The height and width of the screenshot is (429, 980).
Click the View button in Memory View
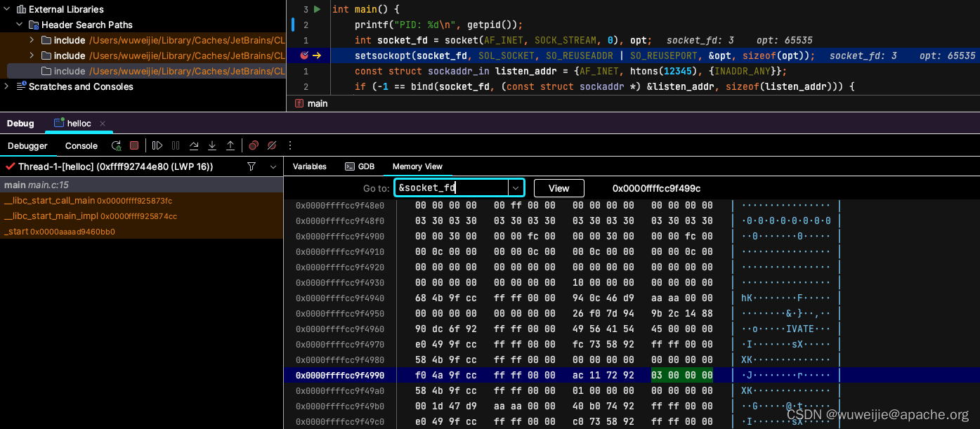tap(559, 187)
